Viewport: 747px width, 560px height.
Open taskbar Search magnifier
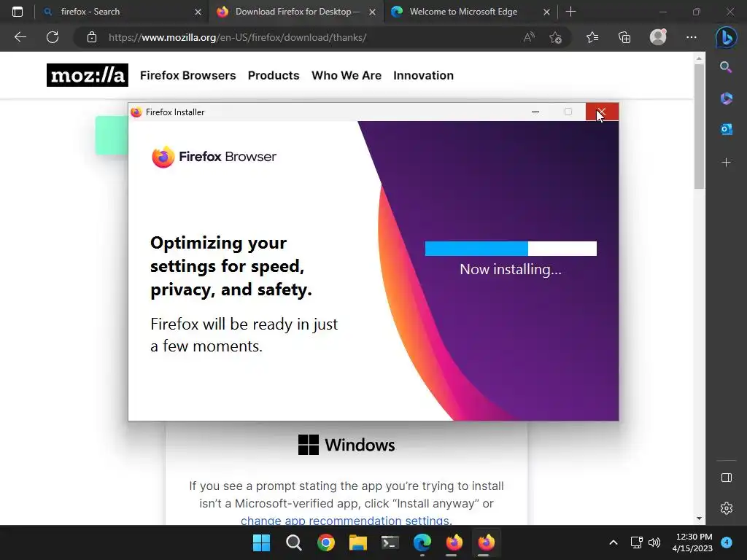point(293,542)
